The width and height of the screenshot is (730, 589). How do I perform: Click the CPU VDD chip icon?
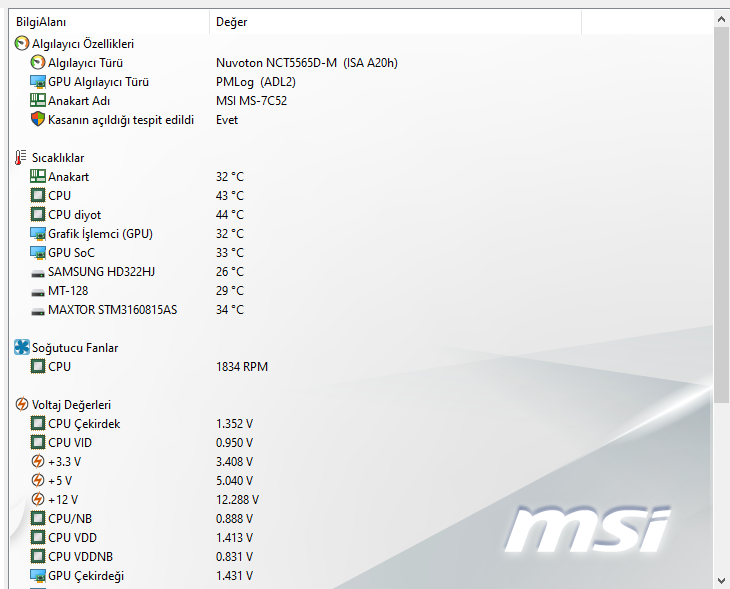38,537
